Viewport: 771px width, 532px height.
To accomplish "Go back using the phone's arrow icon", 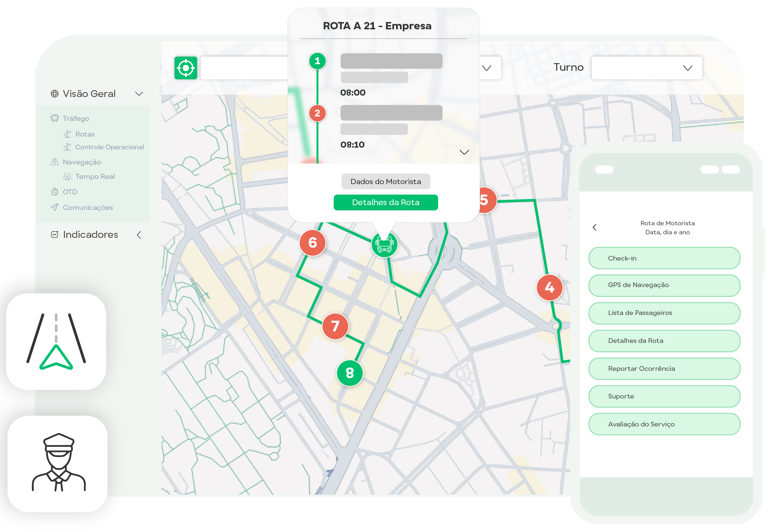I will (595, 227).
